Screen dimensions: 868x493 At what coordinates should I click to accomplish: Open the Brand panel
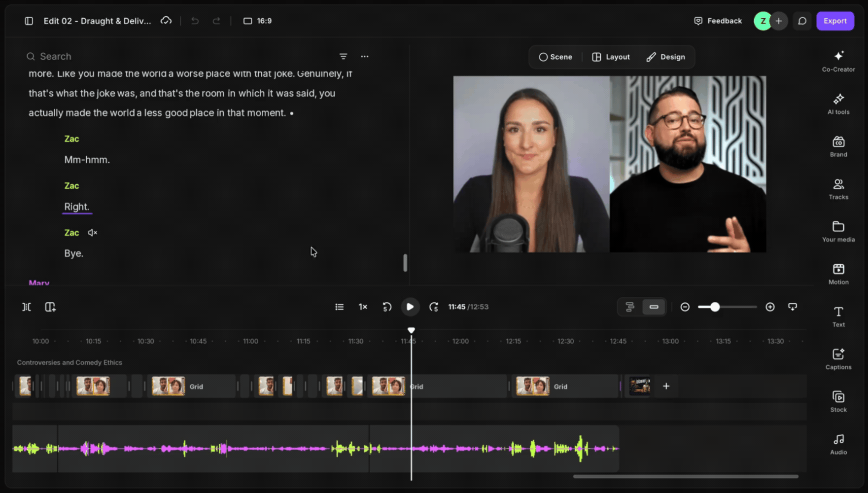coord(838,146)
